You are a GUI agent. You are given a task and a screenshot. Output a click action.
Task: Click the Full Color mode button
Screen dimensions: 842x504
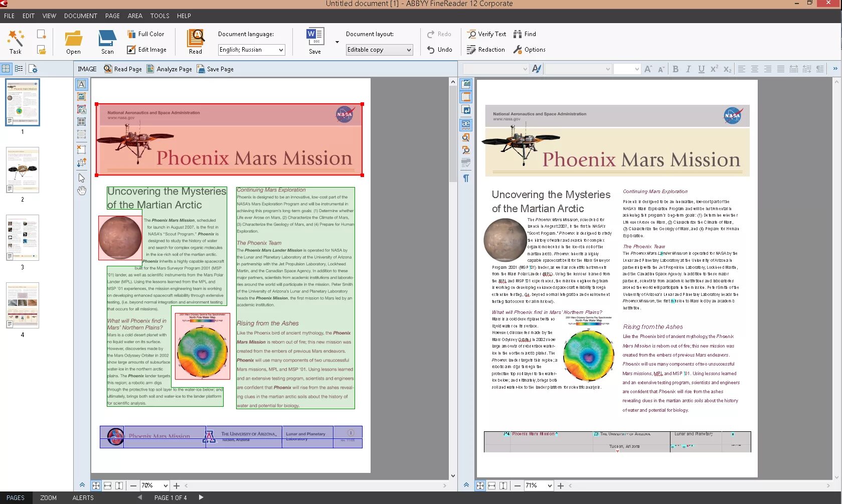click(145, 34)
